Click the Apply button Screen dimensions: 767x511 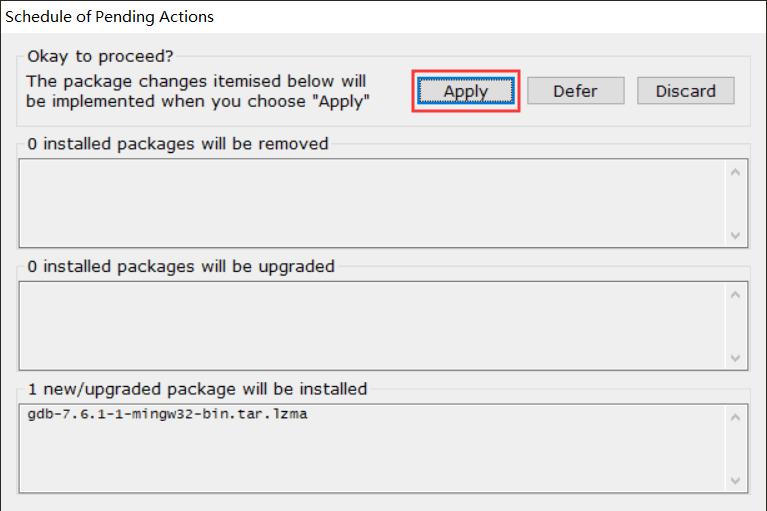tap(465, 91)
